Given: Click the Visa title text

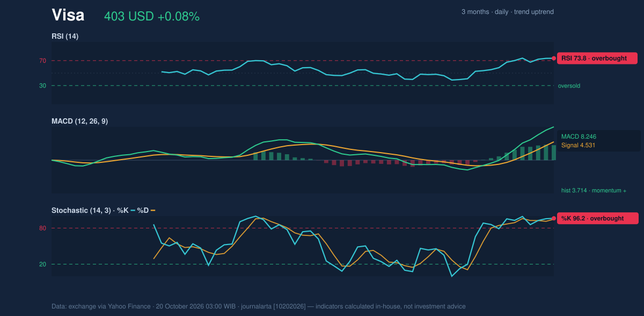Looking at the screenshot, I should pyautogui.click(x=68, y=16).
